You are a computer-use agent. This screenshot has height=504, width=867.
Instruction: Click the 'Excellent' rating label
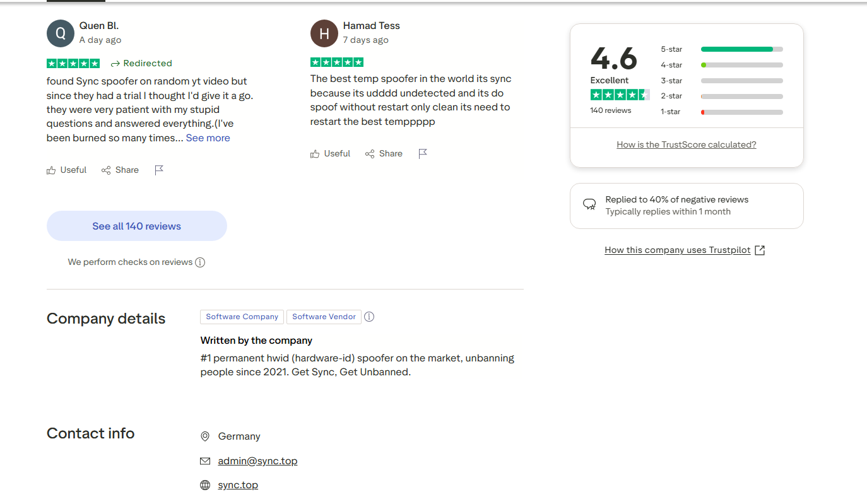(610, 81)
